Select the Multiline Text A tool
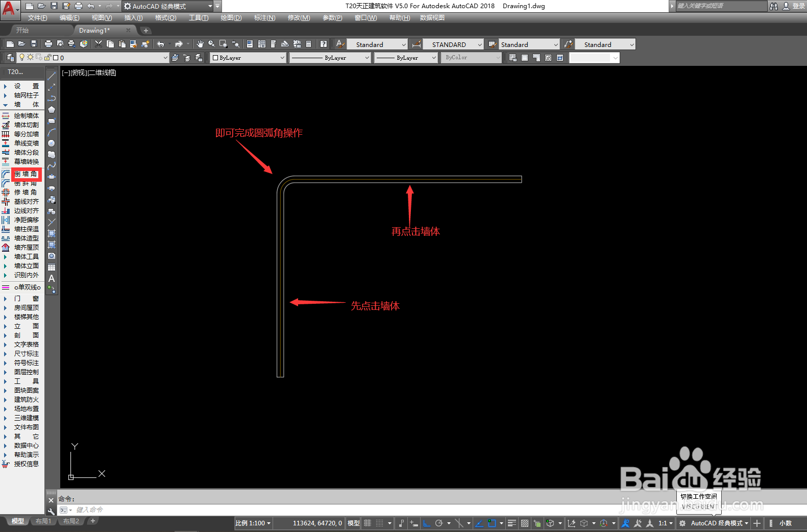807x532 pixels. [52, 279]
